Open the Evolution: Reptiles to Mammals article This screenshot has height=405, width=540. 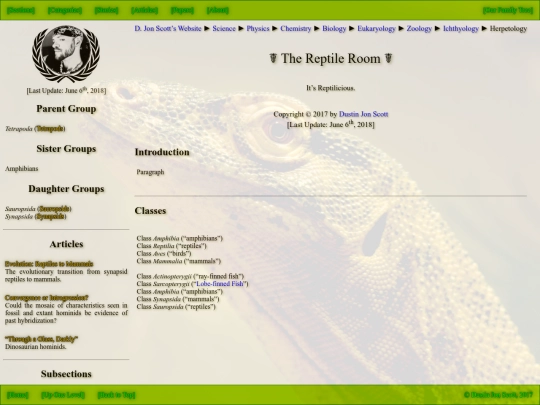[x=49, y=264]
